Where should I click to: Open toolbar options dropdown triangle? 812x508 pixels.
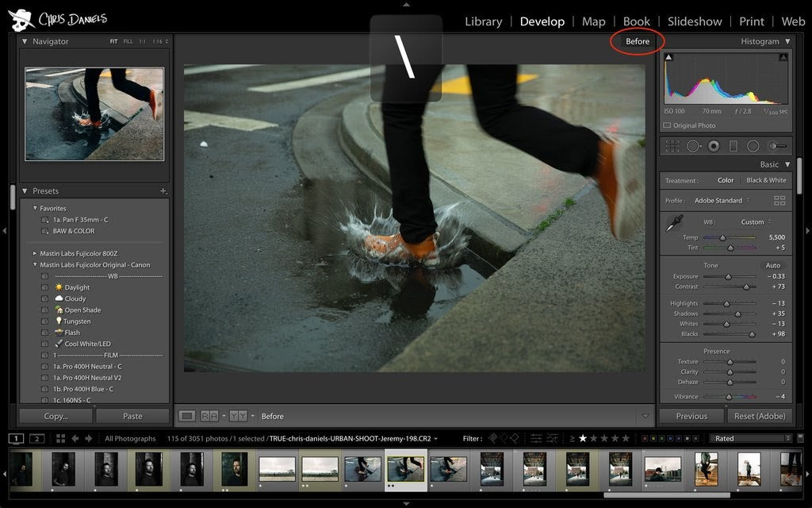point(645,416)
